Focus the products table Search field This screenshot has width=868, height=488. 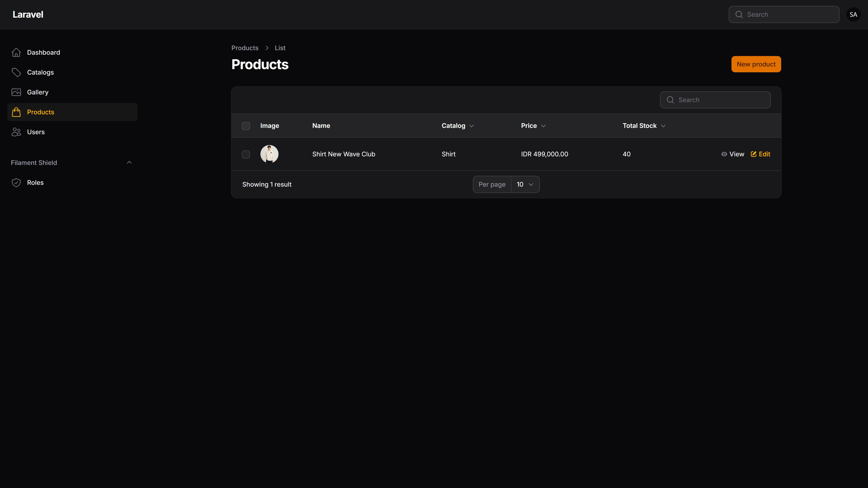(715, 100)
